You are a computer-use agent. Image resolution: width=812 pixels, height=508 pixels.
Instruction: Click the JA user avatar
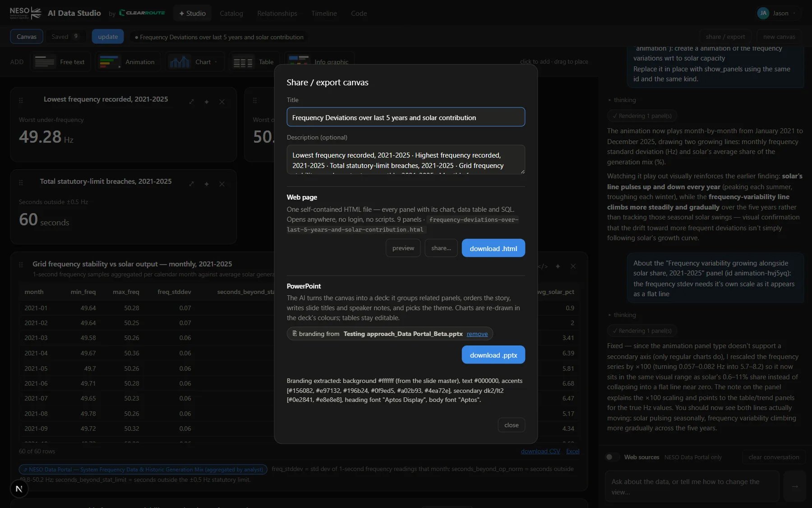tap(763, 13)
